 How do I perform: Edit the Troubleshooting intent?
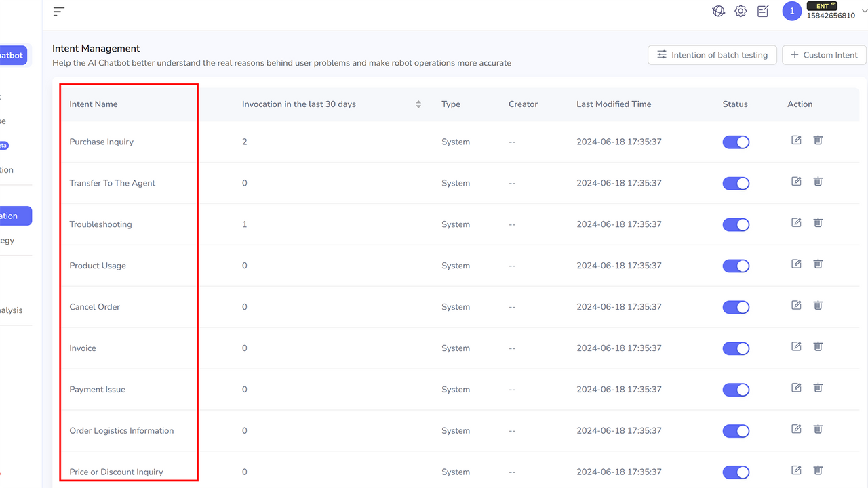(x=796, y=222)
